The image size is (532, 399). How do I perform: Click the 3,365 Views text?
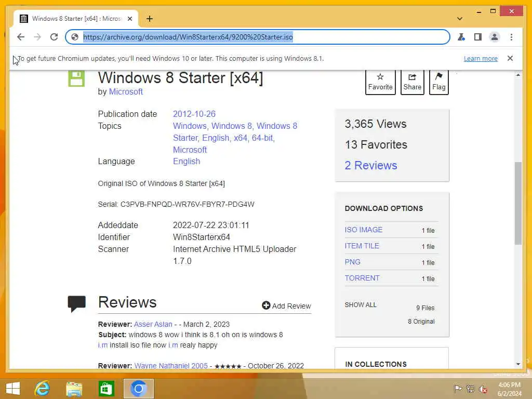click(375, 124)
